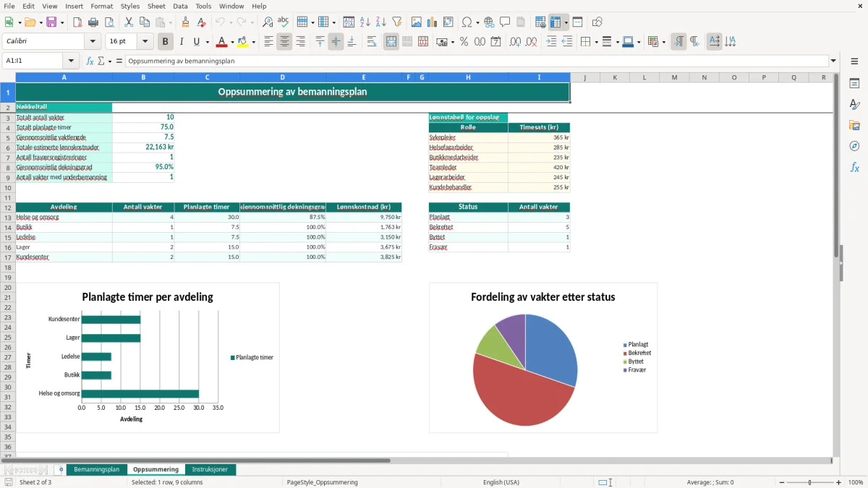Copy selection using the Copy icon

tap(145, 22)
